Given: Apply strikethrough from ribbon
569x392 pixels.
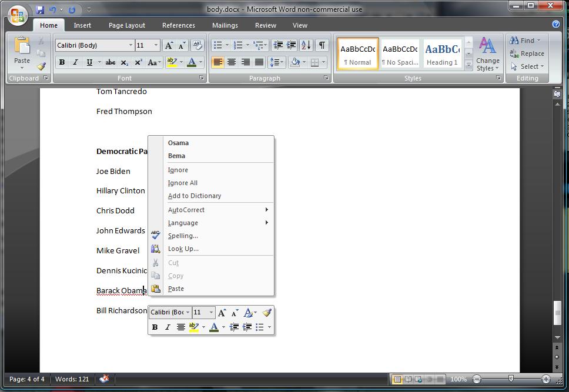Looking at the screenshot, I should (111, 62).
